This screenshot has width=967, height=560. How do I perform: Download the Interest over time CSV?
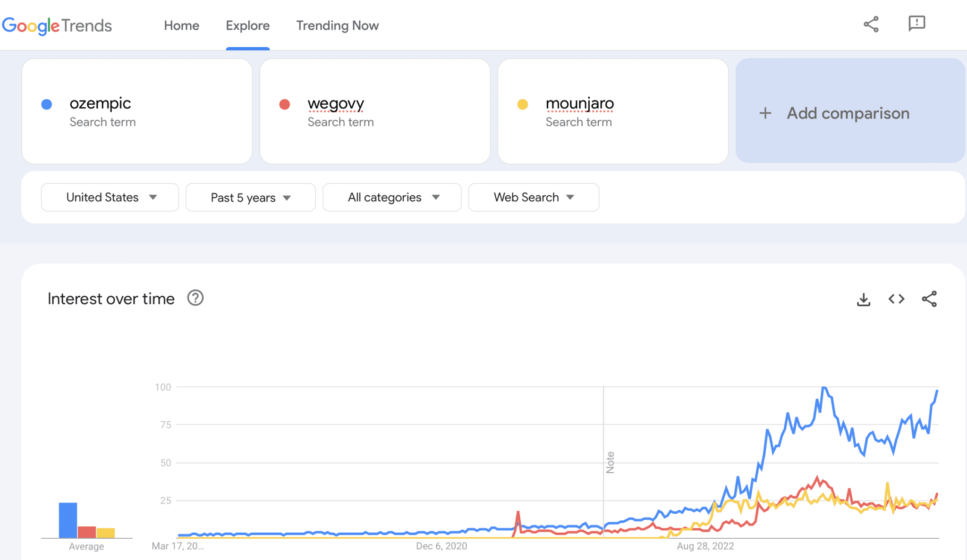point(864,299)
